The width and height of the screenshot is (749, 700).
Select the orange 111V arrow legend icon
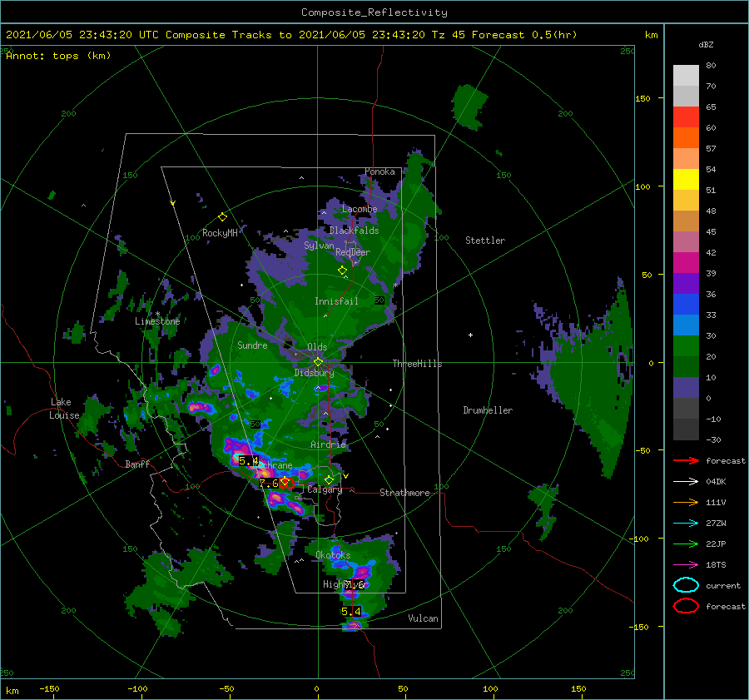pos(686,502)
